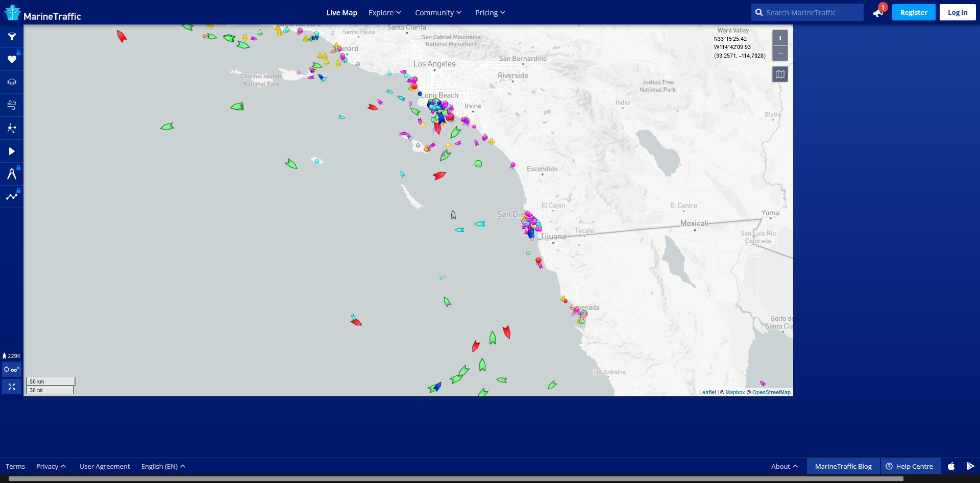980x483 pixels.
Task: Toggle map auto-refresh interval button
Action: [12, 370]
